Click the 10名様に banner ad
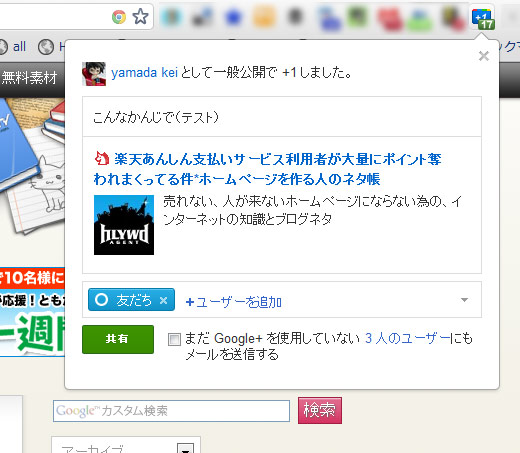 32,312
